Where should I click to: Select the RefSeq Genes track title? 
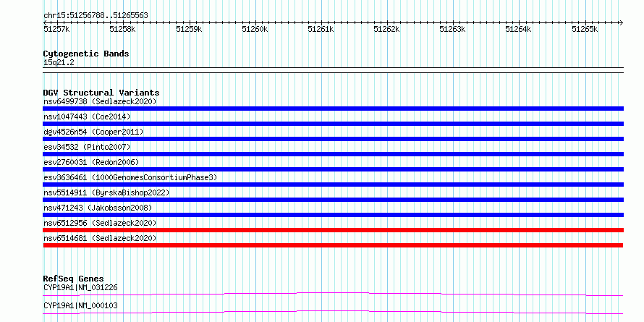coord(74,279)
